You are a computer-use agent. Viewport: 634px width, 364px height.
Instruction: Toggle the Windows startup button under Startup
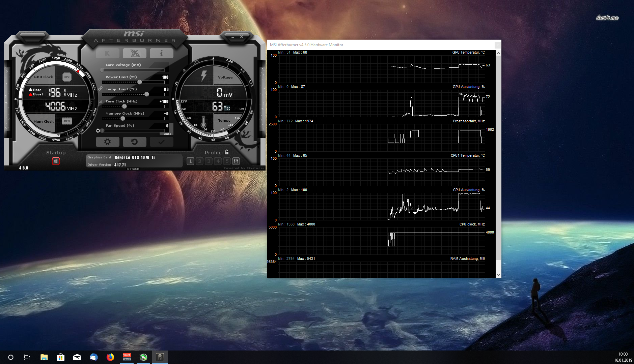coord(56,161)
